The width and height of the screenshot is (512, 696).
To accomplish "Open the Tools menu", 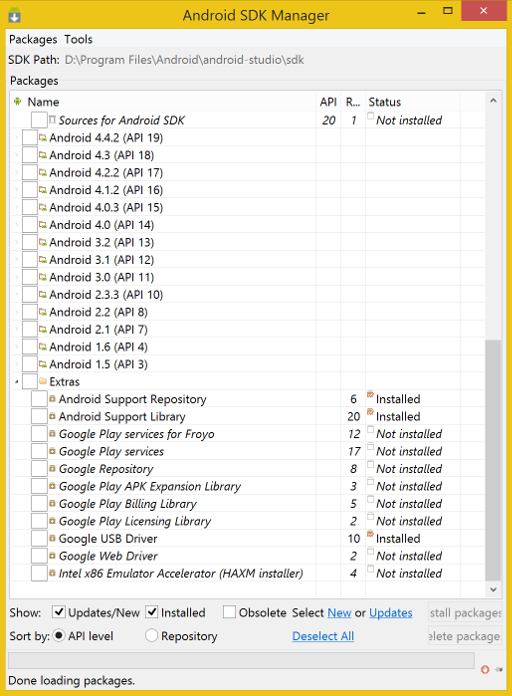I will [x=78, y=39].
